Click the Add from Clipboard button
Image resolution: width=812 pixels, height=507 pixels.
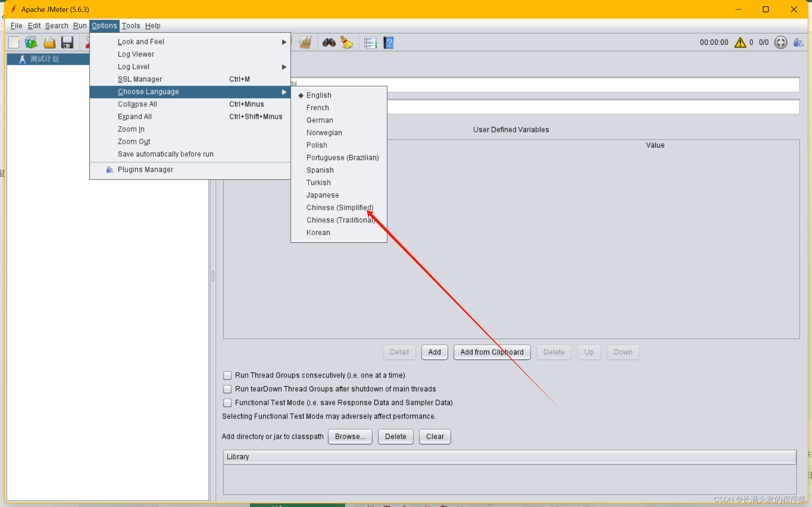click(491, 352)
